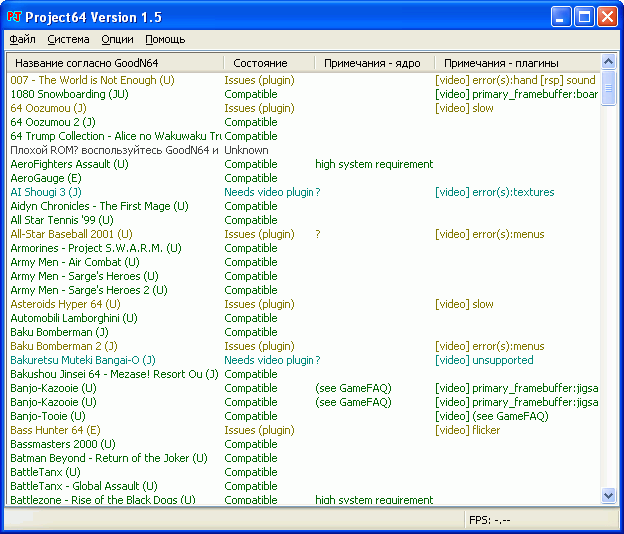This screenshot has width=624, height=534.
Task: Sort by Примечания - ядро column header
Action: 374,63
